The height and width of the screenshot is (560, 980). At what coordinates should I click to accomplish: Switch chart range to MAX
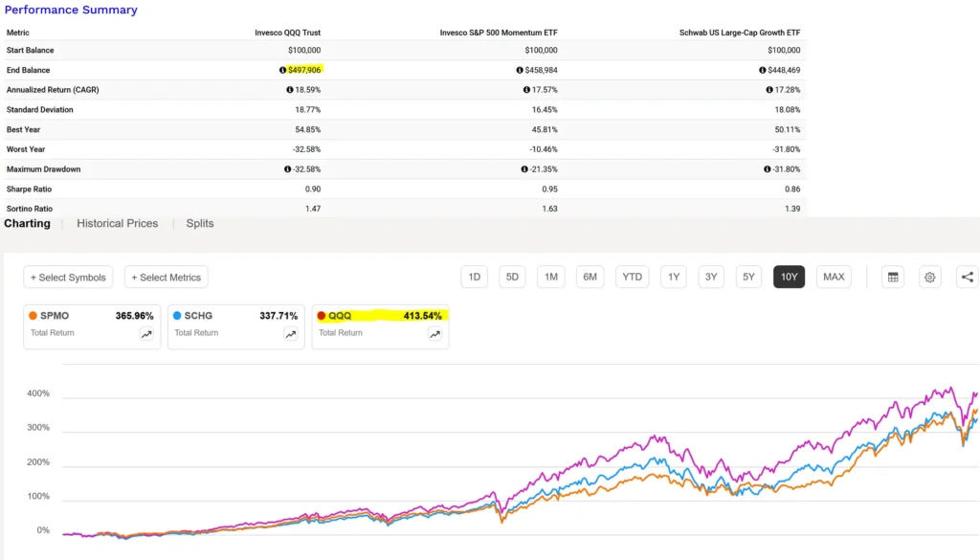(834, 278)
